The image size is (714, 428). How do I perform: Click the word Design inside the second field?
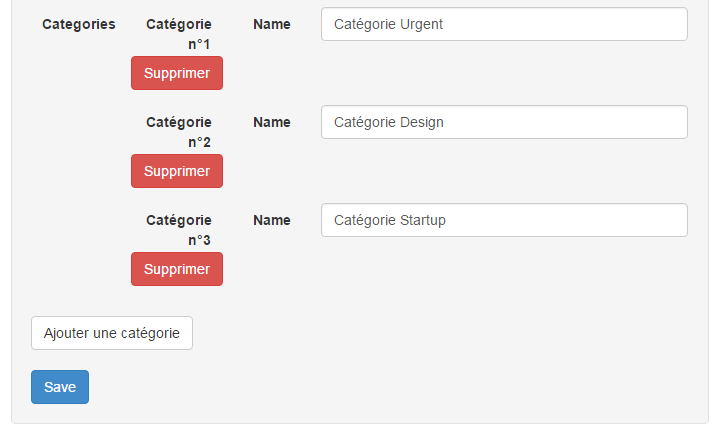coord(422,122)
